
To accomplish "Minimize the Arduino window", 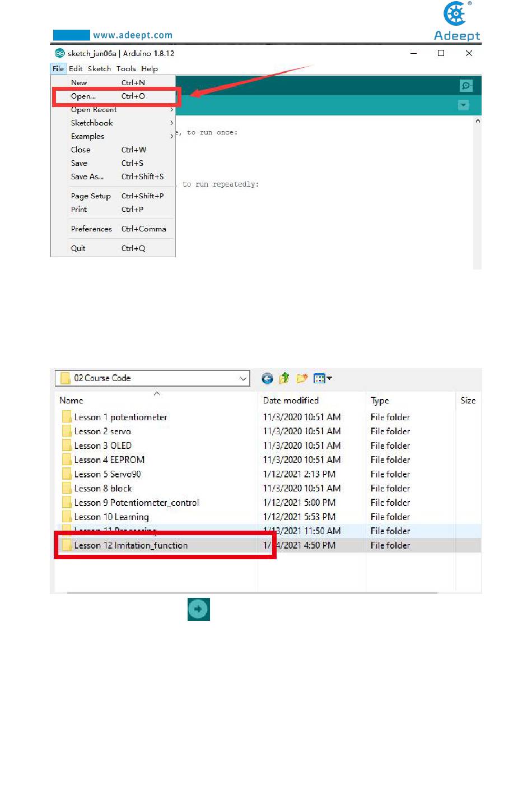I will (x=414, y=53).
